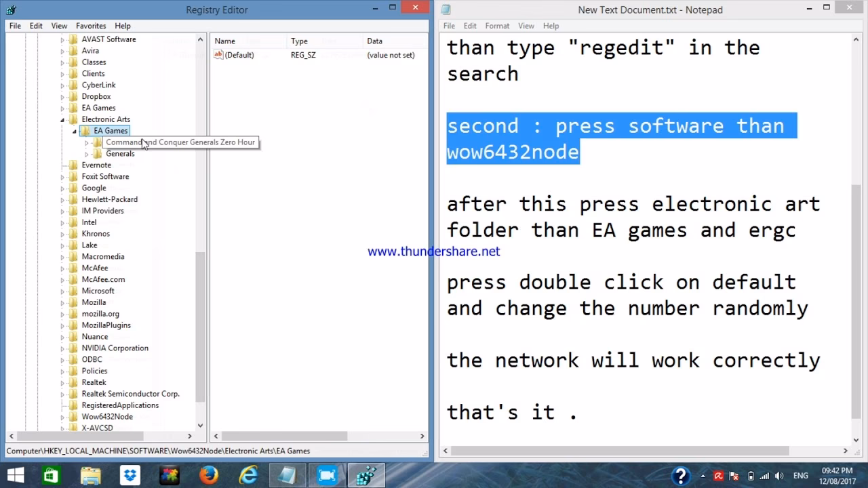Expand the AVAST Software key

pos(62,40)
